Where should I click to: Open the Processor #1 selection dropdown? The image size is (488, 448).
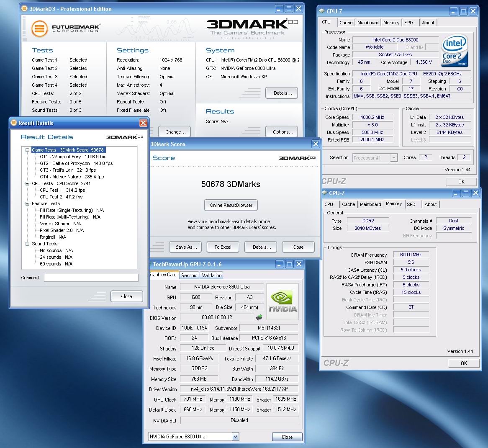(x=394, y=158)
